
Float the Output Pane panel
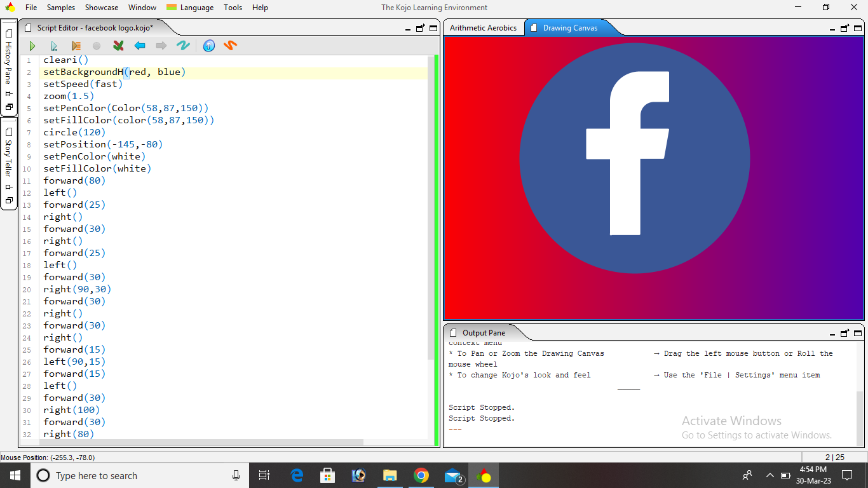844,333
